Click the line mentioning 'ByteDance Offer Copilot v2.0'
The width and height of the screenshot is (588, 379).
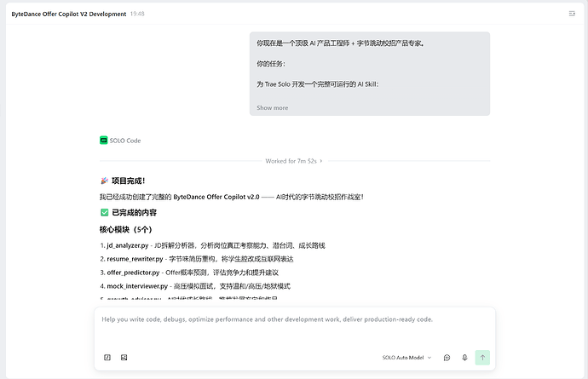coord(232,197)
